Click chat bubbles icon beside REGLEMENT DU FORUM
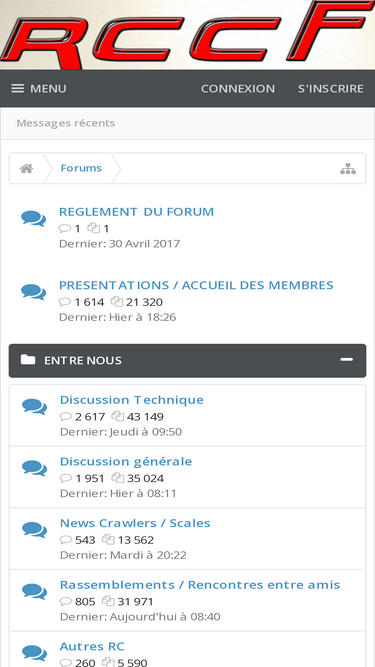 click(x=34, y=219)
